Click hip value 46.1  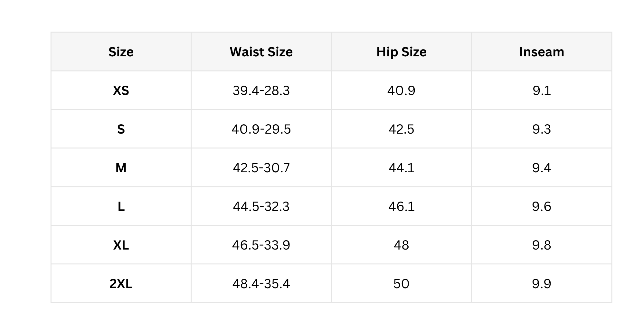[x=402, y=206]
